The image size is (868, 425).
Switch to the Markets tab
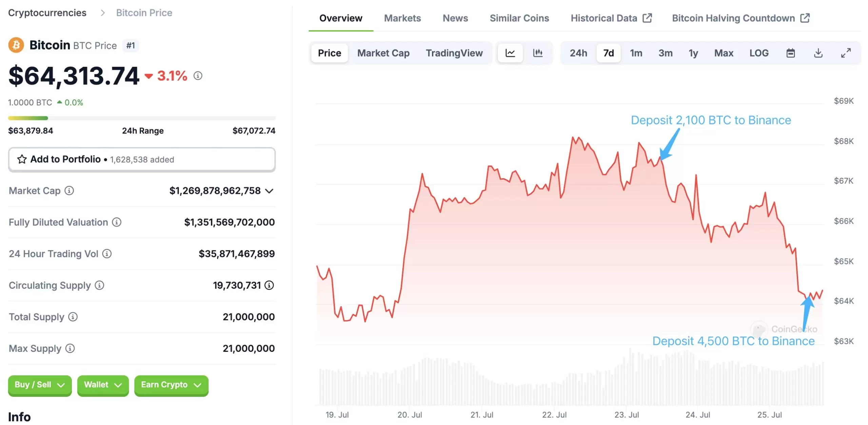[402, 18]
